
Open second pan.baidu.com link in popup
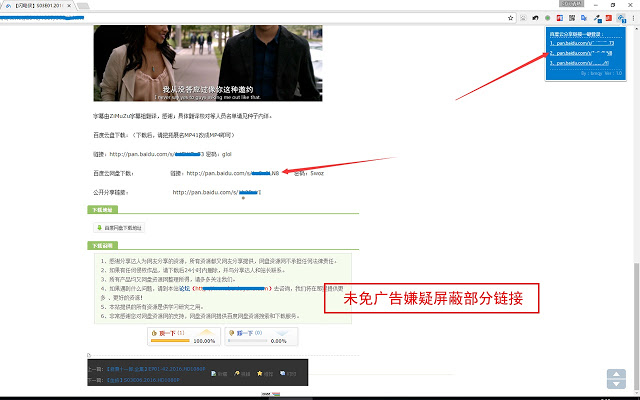(581, 53)
